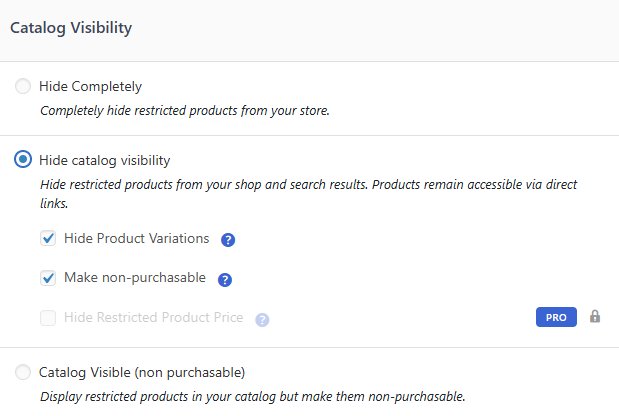
Task: Uncheck the Make non-purchasable checkbox
Action: click(x=48, y=278)
